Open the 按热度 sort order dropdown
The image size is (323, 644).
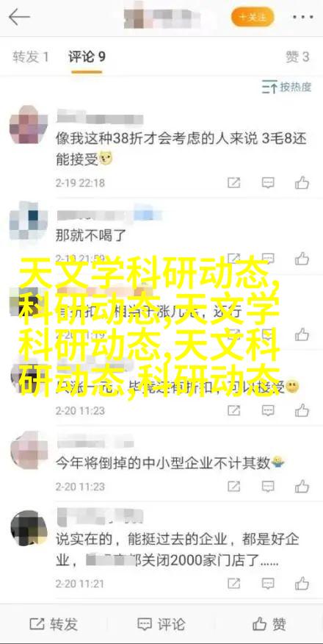(x=287, y=87)
